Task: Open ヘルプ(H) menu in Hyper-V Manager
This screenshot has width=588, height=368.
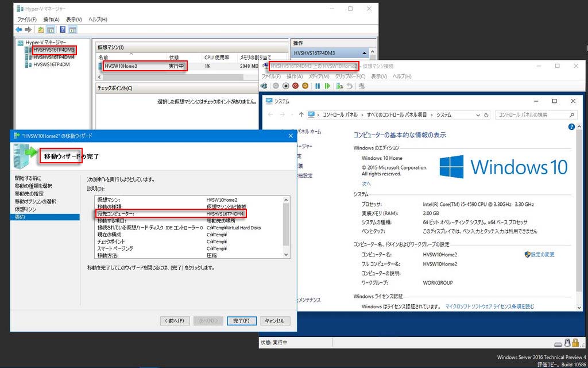Action: [x=98, y=20]
